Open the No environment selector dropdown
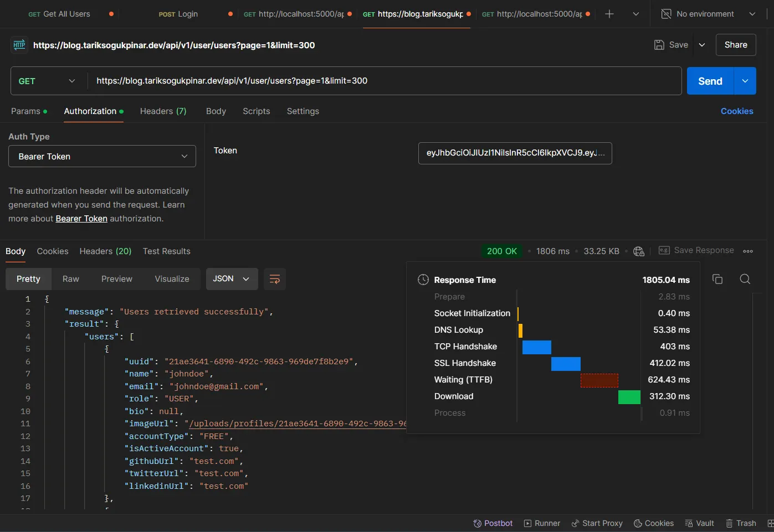 pyautogui.click(x=708, y=14)
